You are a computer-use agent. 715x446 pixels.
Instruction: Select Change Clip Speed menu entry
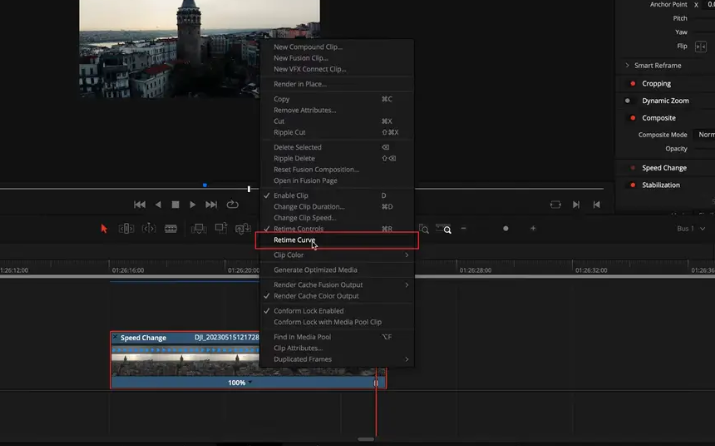pyautogui.click(x=305, y=218)
